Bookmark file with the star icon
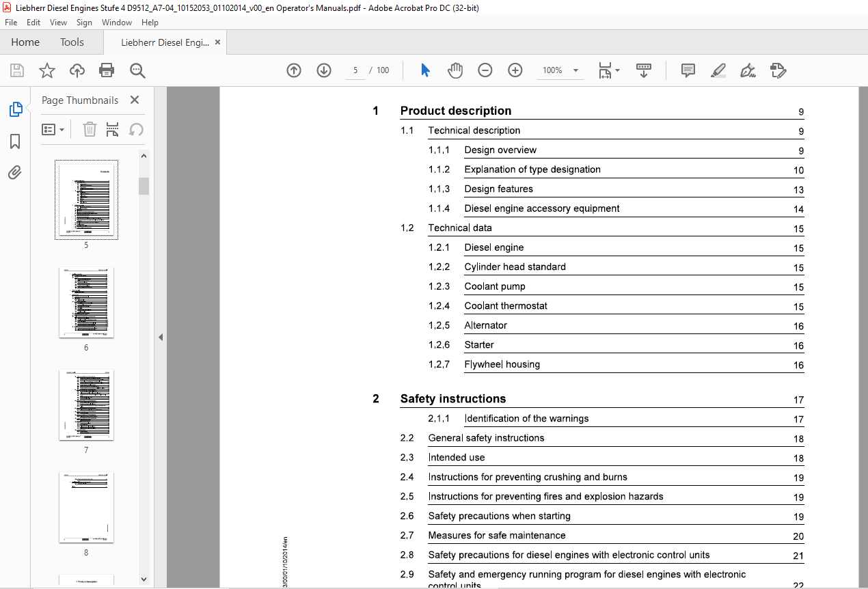868x589 pixels. tap(46, 70)
